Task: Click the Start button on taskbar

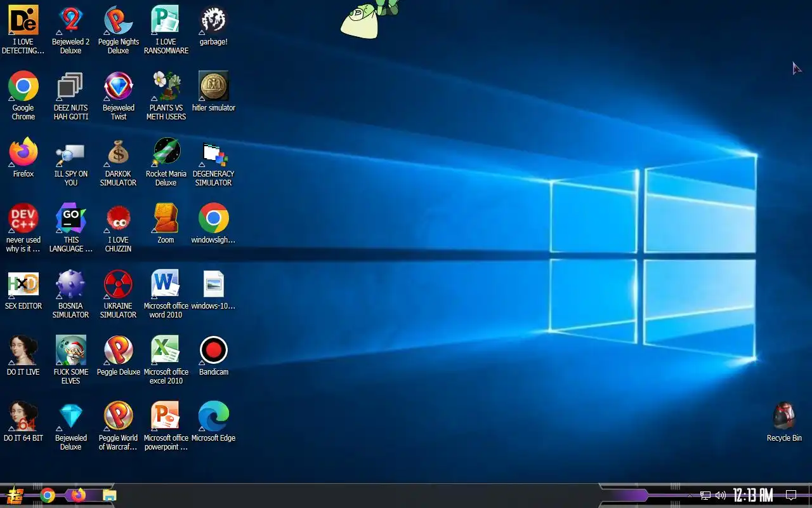Action: point(14,495)
